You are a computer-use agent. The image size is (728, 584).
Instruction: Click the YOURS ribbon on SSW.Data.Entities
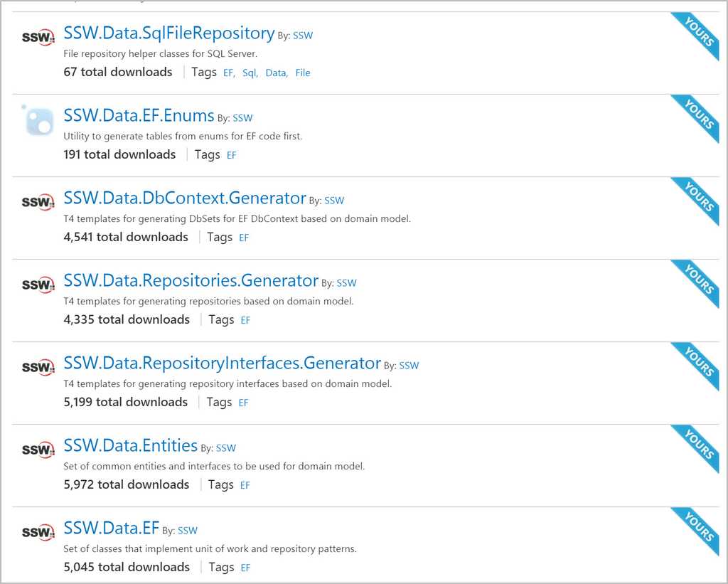698,447
